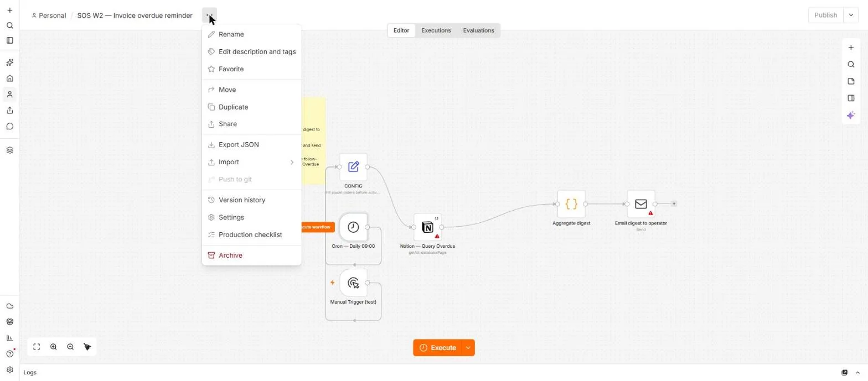Open the Production checklist menu entry
The image size is (868, 381).
pyautogui.click(x=251, y=235)
